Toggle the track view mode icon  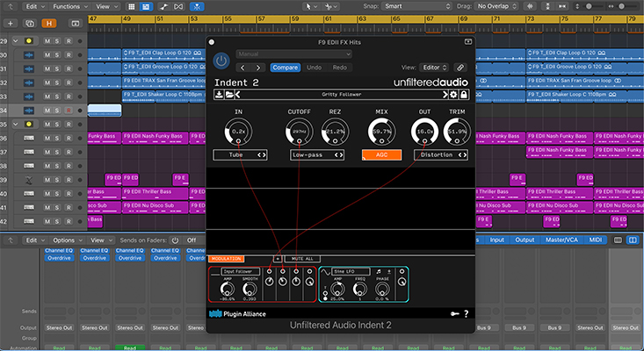coord(145,6)
